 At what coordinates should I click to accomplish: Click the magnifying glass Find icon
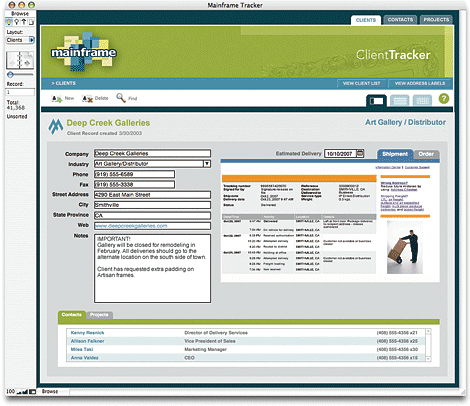(x=121, y=98)
